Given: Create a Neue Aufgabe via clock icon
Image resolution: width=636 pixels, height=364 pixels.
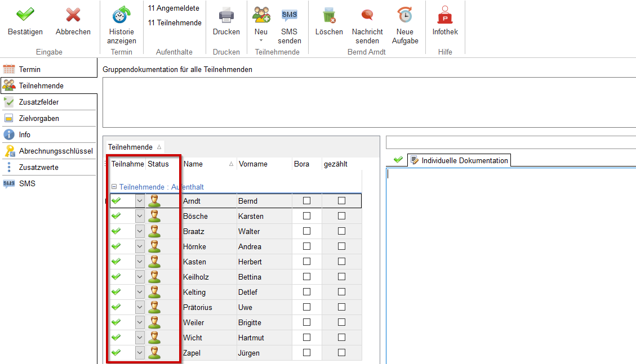Looking at the screenshot, I should point(404,15).
